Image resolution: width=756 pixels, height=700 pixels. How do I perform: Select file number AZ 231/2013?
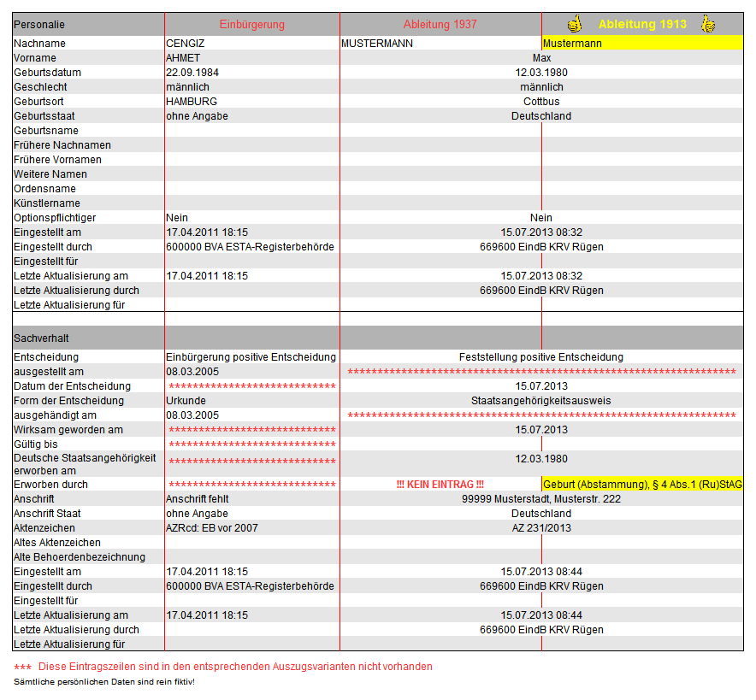(541, 528)
